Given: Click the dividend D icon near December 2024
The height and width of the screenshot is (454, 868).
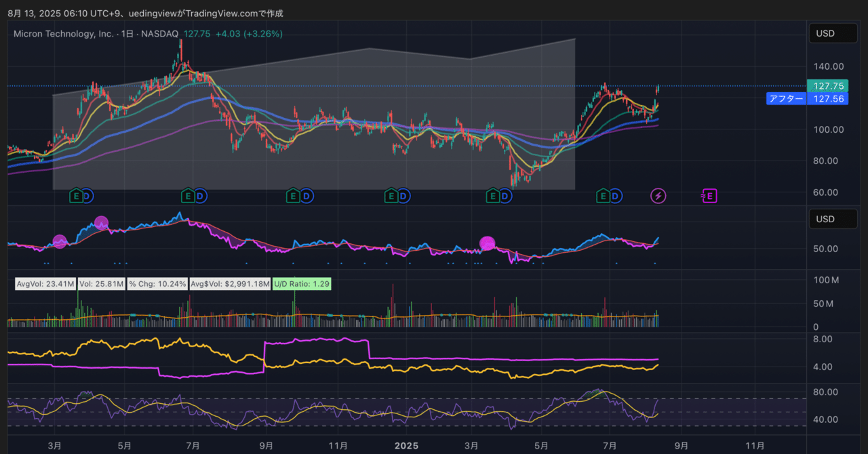Looking at the screenshot, I should (x=403, y=197).
